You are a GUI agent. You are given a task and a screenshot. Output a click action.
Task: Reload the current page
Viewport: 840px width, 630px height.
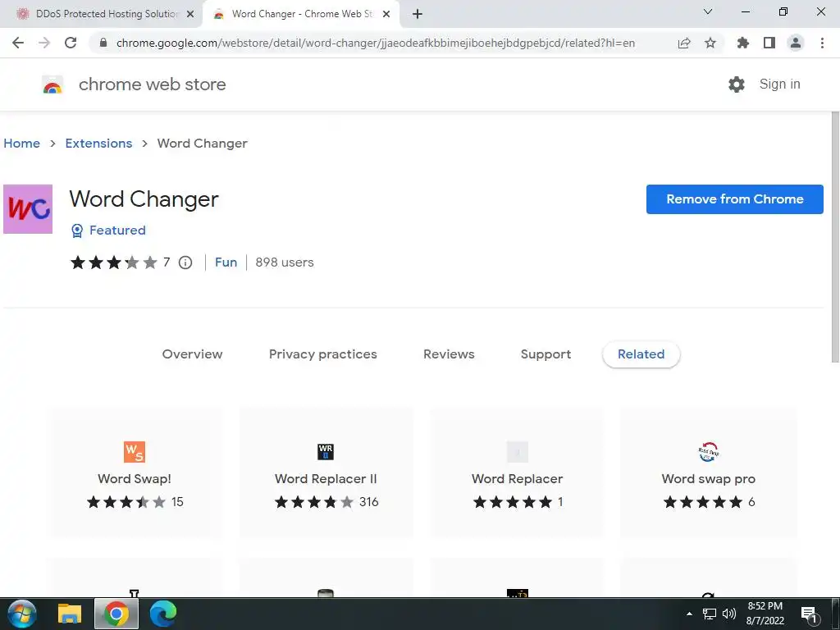(x=71, y=43)
